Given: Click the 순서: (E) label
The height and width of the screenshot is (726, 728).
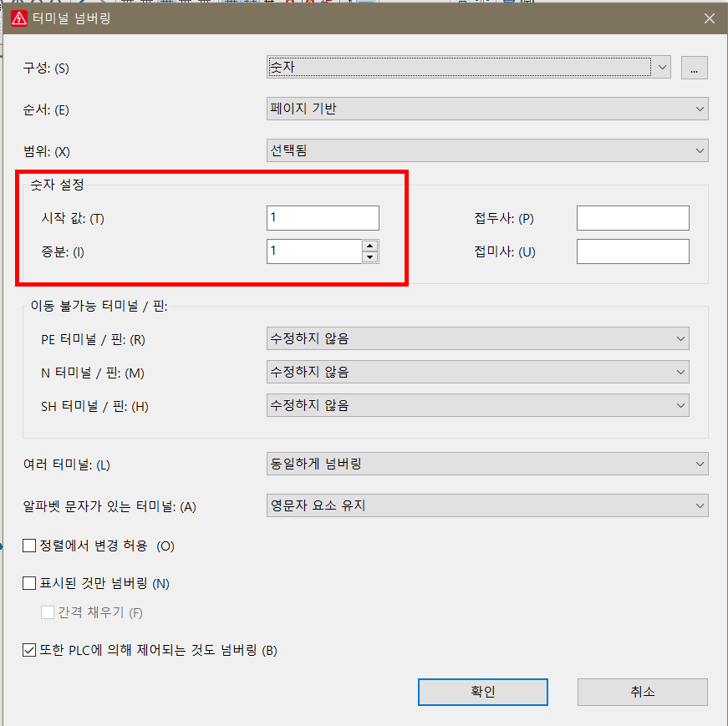Looking at the screenshot, I should click(x=46, y=110).
